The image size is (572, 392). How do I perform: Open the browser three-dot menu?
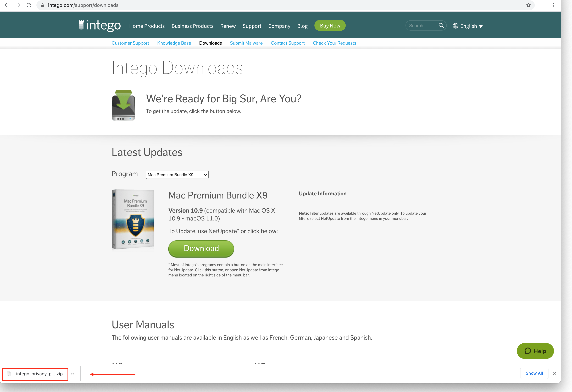point(553,5)
